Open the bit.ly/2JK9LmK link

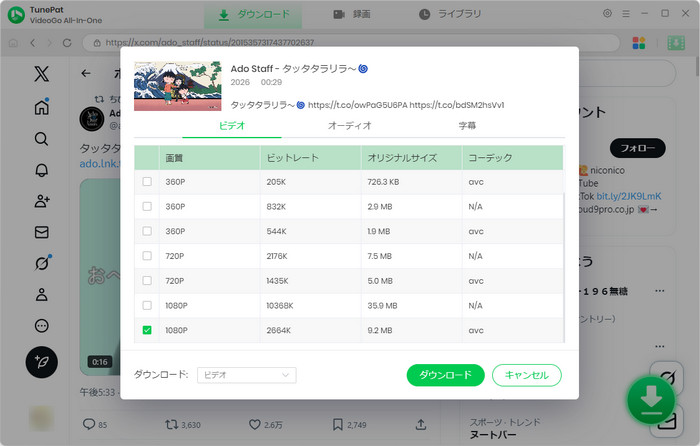(629, 196)
